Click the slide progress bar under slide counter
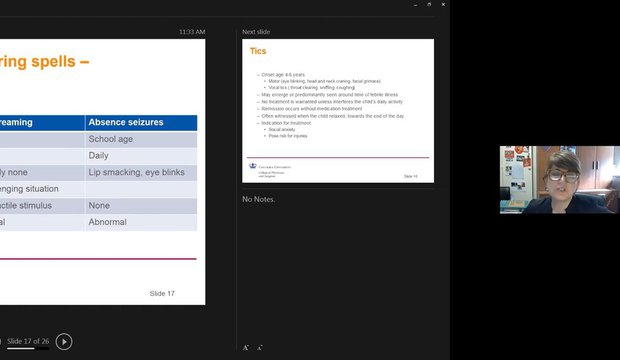Image resolution: width=620 pixels, height=360 pixels. 28,349
